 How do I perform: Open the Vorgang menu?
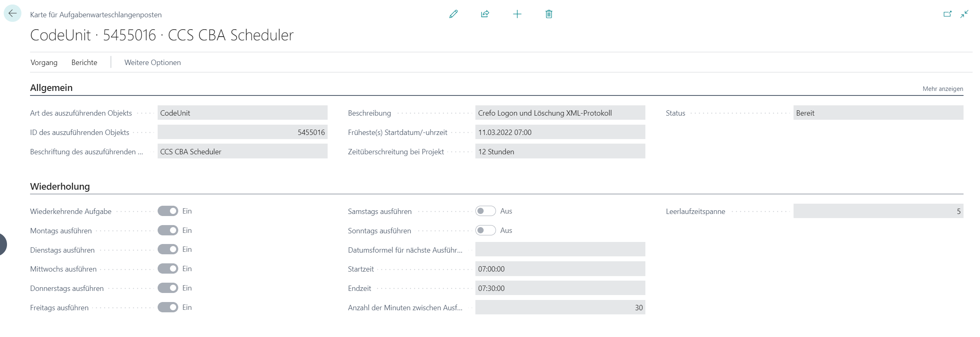[x=44, y=63]
